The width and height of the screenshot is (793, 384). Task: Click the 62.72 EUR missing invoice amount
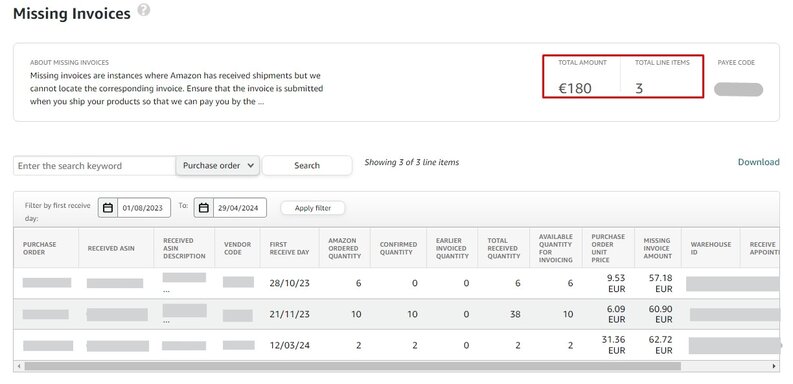660,345
